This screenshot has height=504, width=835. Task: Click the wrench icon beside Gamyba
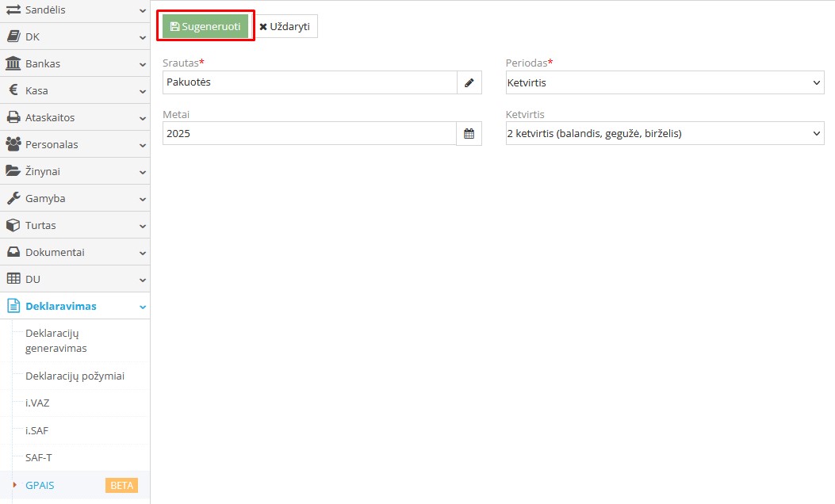(x=13, y=198)
